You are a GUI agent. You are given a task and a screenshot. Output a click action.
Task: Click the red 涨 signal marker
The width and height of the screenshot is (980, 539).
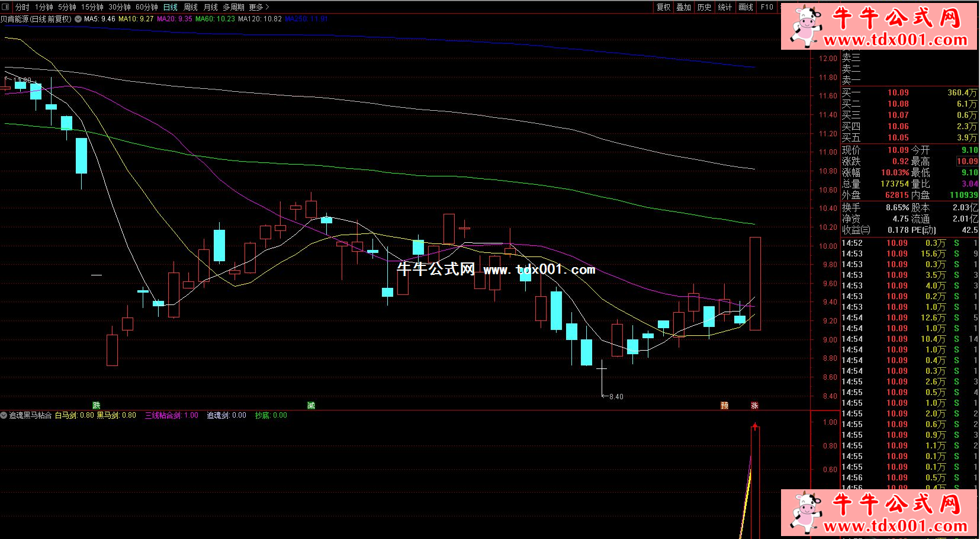pyautogui.click(x=755, y=406)
